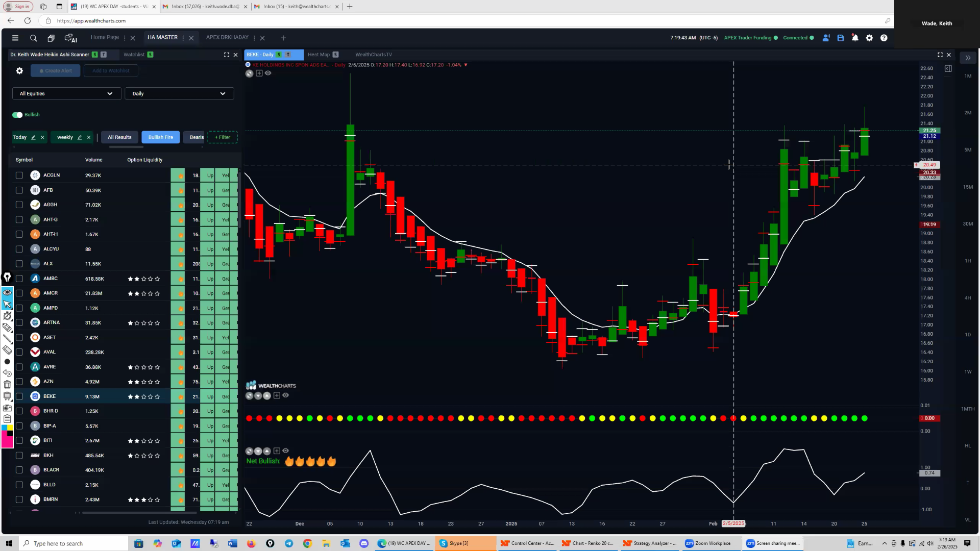Open the scanner settings gear

[19, 71]
